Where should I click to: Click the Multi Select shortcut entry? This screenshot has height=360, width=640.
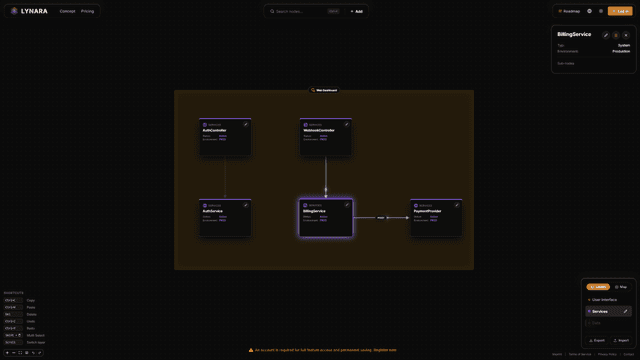[x=24, y=336]
